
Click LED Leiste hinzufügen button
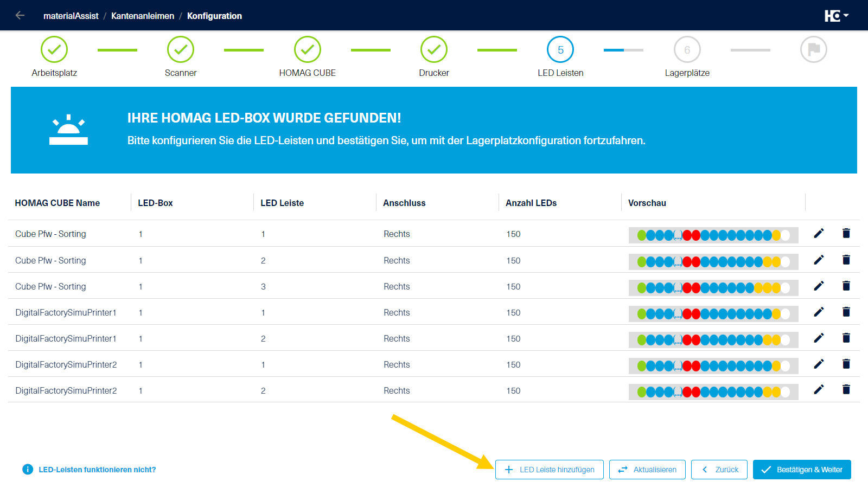(x=549, y=470)
